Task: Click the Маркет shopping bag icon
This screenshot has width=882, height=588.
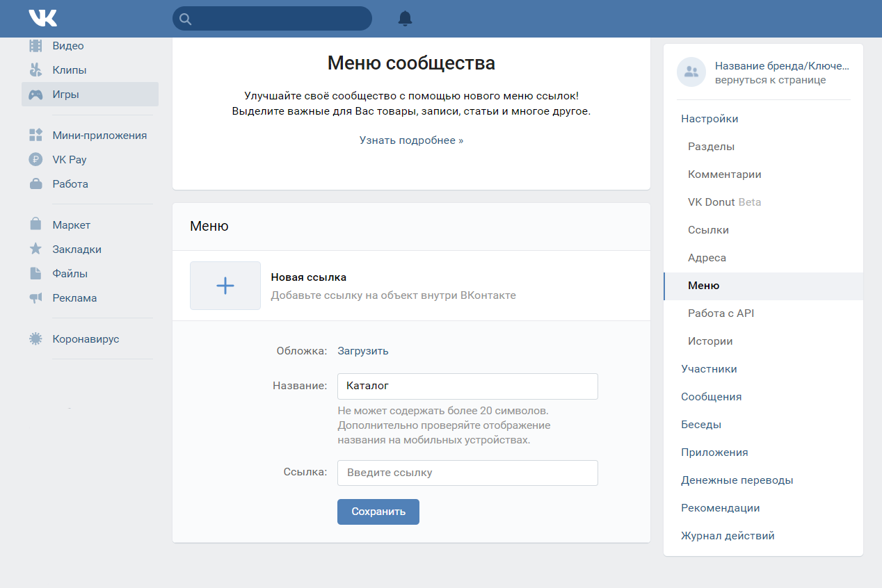Action: [35, 225]
